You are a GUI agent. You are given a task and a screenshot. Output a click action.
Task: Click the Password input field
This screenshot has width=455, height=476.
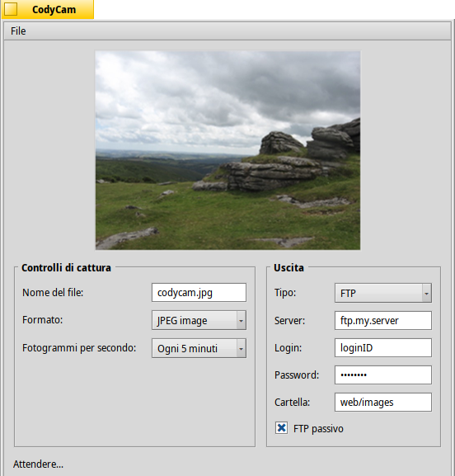coord(383,375)
